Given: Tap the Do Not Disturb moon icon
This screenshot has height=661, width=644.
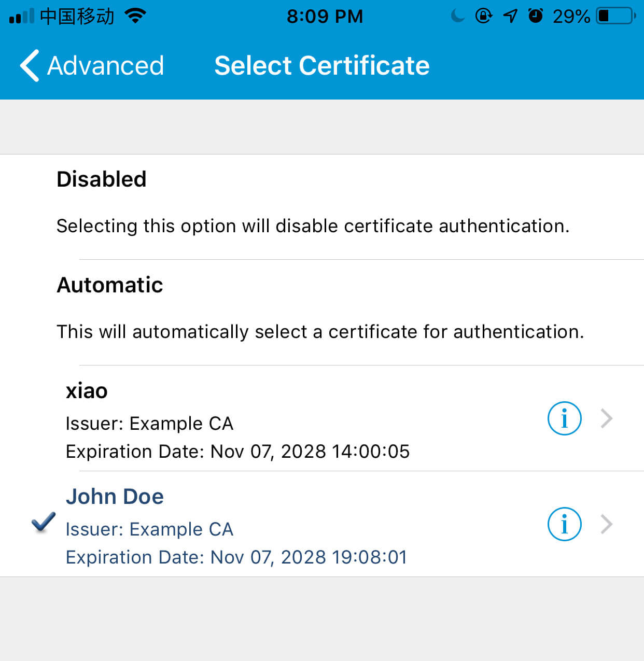Looking at the screenshot, I should [x=458, y=16].
